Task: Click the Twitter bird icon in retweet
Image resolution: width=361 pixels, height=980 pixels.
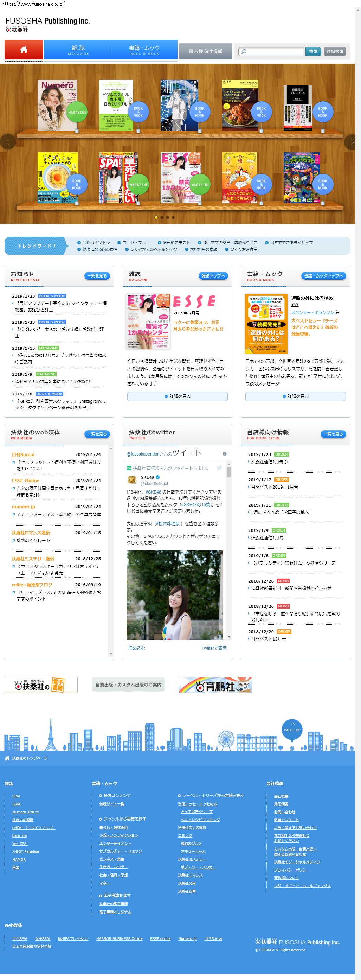Action: coord(219,468)
